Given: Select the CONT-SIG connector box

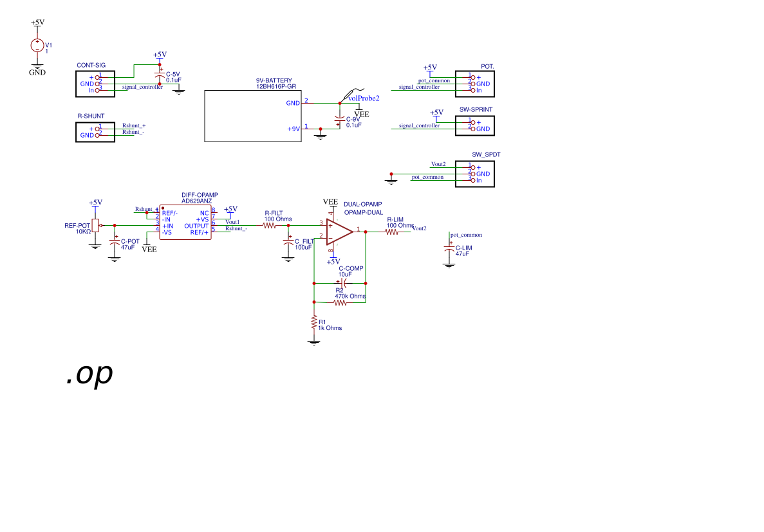Looking at the screenshot, I should point(95,84).
